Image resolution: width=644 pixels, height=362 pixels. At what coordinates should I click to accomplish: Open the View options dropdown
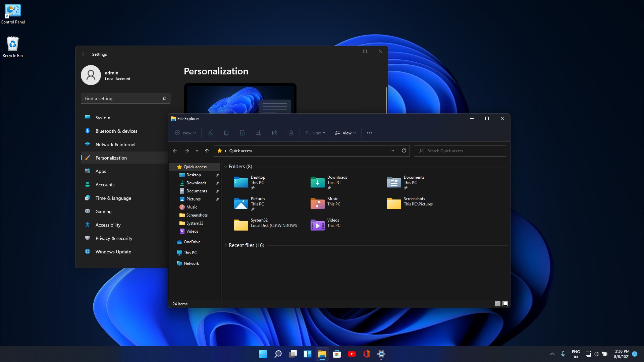(x=346, y=133)
